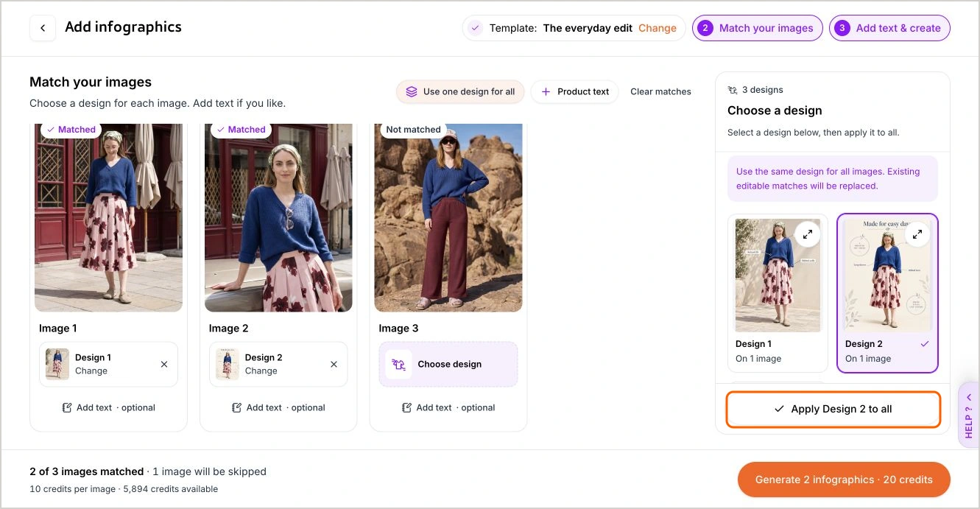Toggle Use one design for all
The width and height of the screenshot is (980, 509).
[x=460, y=91]
